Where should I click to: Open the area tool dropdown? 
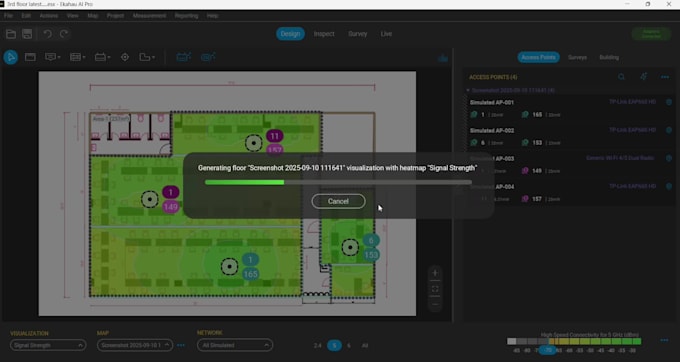tap(78, 57)
